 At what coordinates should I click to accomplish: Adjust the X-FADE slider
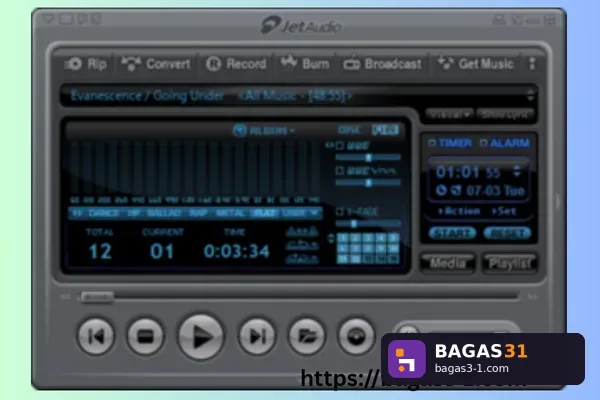tap(368, 224)
